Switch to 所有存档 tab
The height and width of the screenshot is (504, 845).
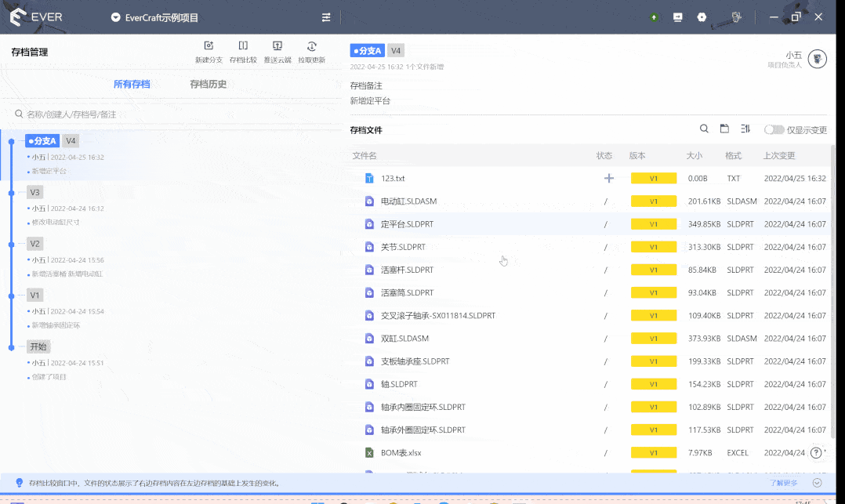[x=132, y=84]
